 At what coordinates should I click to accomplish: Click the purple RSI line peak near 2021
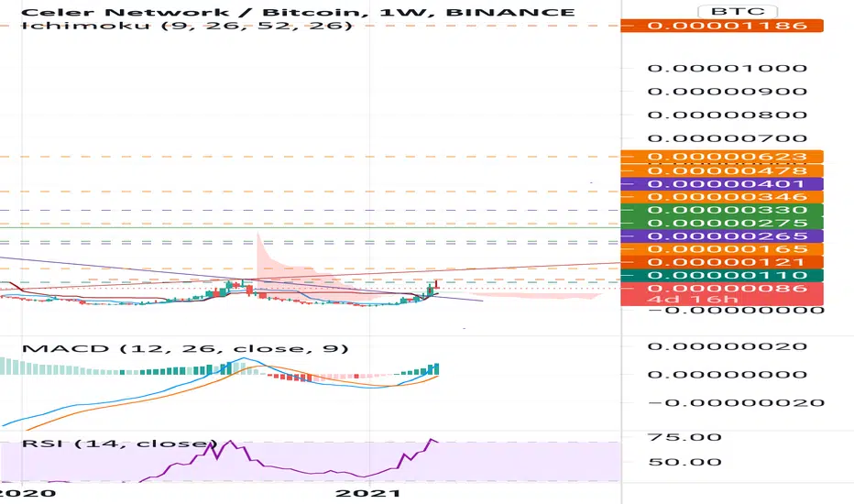(x=432, y=439)
